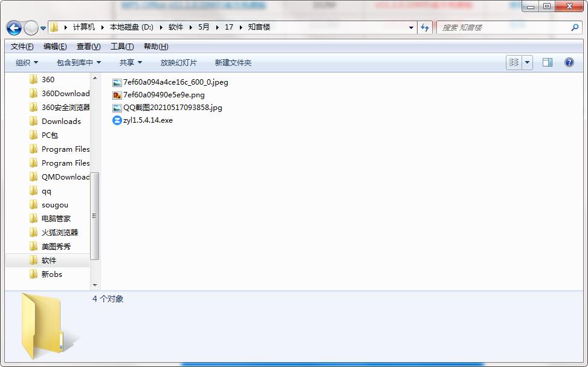Click sidebar scrollbar up arrow

[x=95, y=78]
